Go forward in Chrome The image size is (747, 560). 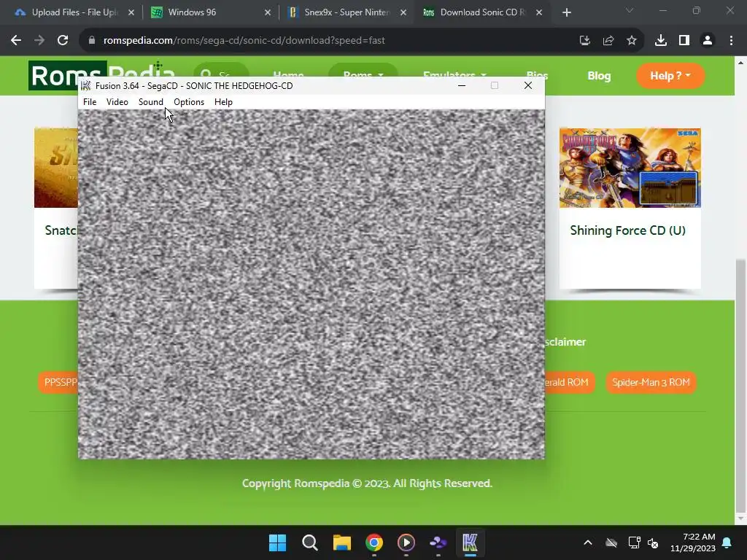pos(39,41)
